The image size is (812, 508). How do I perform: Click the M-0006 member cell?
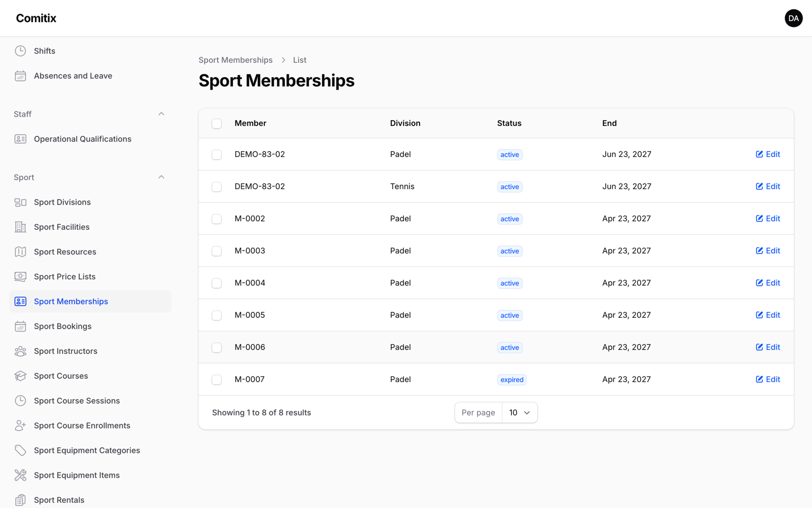(x=250, y=347)
